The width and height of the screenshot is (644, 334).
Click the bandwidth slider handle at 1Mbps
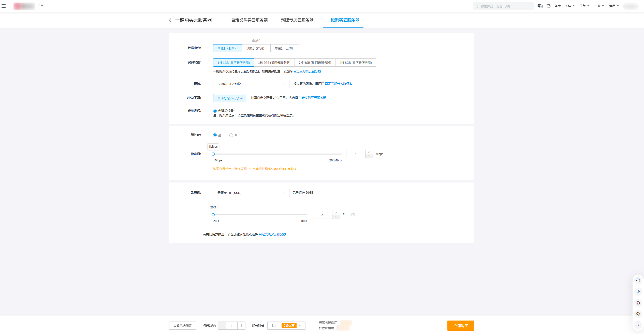point(213,154)
